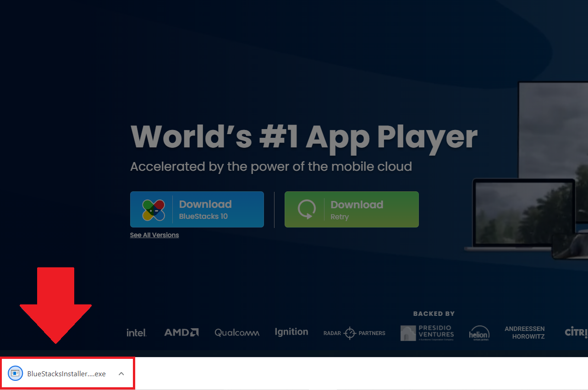Click the retry circular arrow icon
The image size is (588, 390).
[307, 209]
